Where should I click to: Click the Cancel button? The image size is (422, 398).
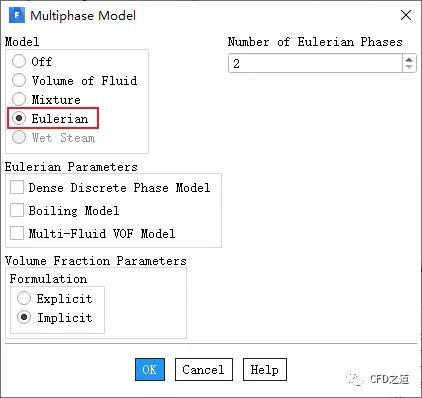[x=204, y=369]
